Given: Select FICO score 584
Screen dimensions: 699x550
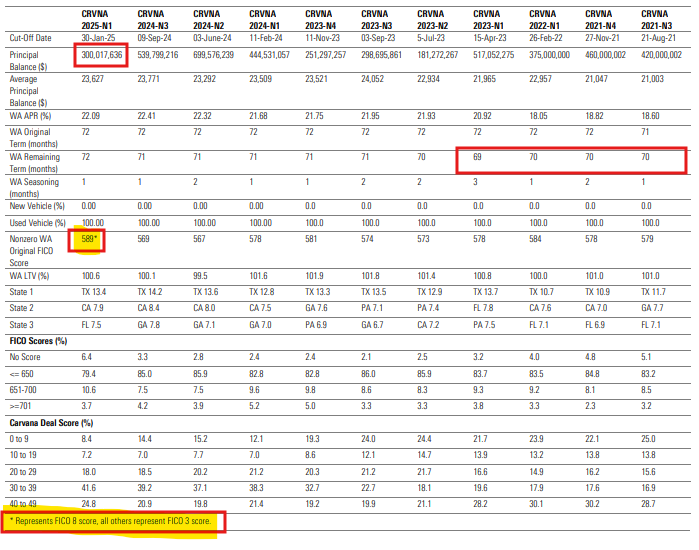Looking at the screenshot, I should point(535,239).
